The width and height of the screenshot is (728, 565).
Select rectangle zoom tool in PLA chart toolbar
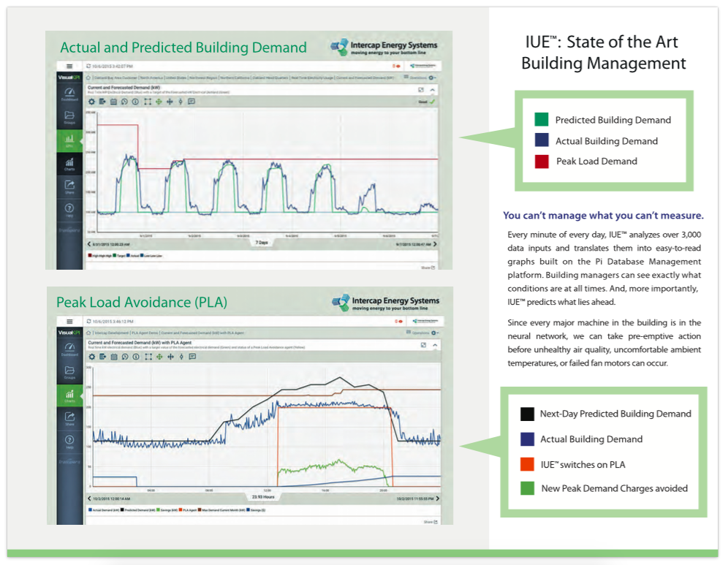pos(148,357)
